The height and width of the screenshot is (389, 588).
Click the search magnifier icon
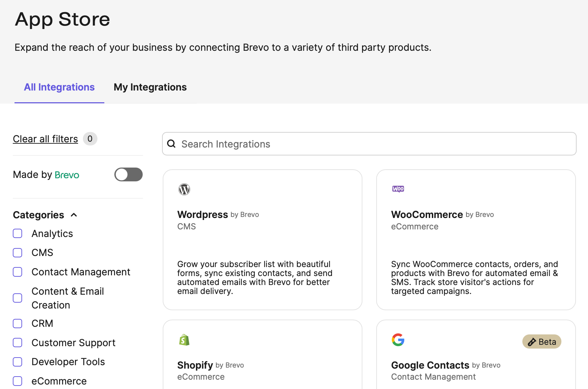[171, 144]
